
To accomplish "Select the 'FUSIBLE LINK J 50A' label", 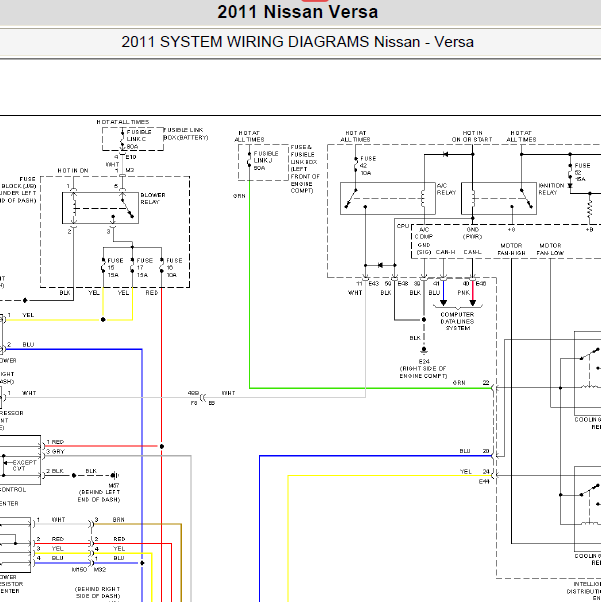I will point(266,160).
